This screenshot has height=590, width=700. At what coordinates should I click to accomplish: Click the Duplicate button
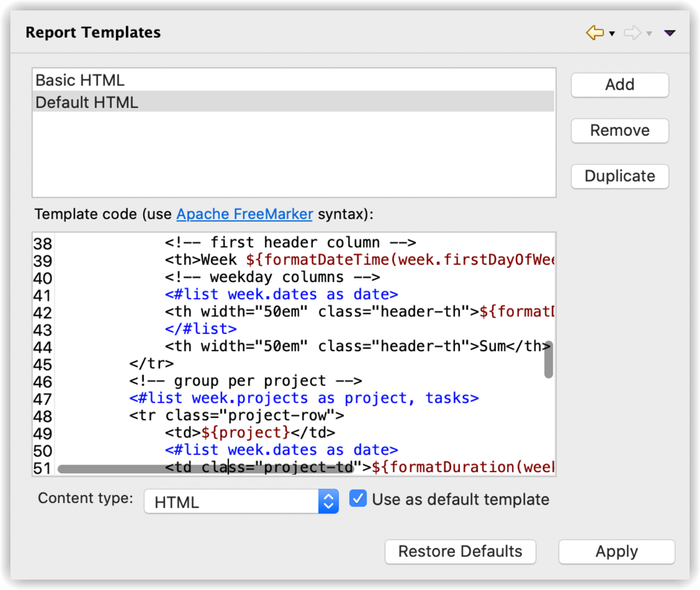click(619, 176)
